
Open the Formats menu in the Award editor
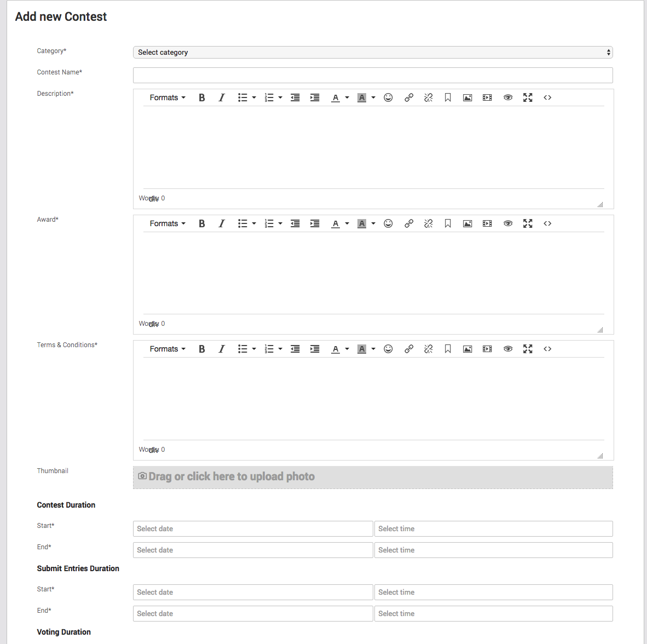167,223
